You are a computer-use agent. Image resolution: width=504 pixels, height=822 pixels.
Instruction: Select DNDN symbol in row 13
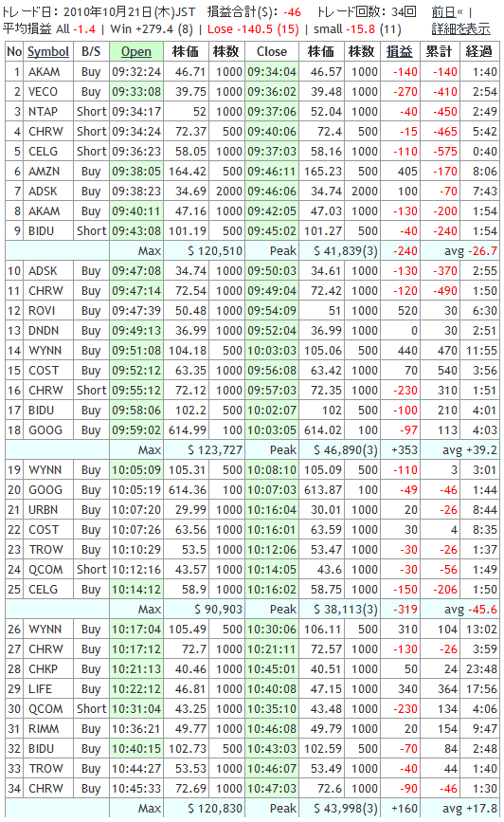pos(44,331)
